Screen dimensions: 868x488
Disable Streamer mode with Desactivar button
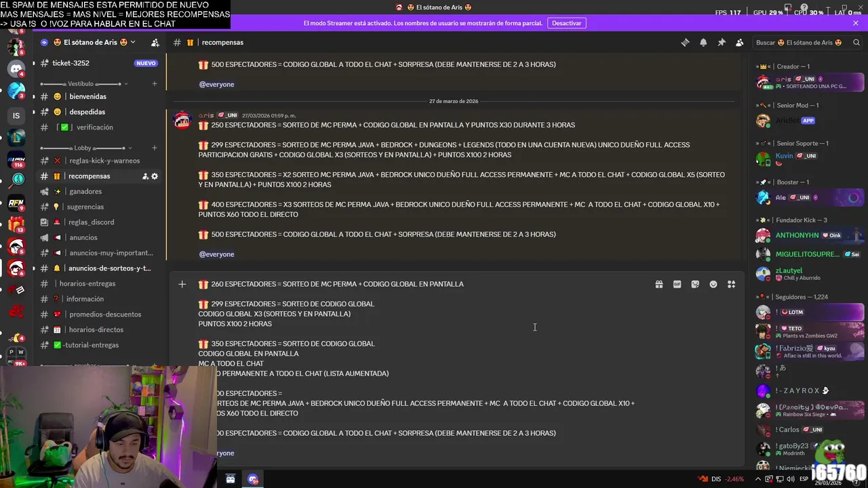(x=566, y=23)
